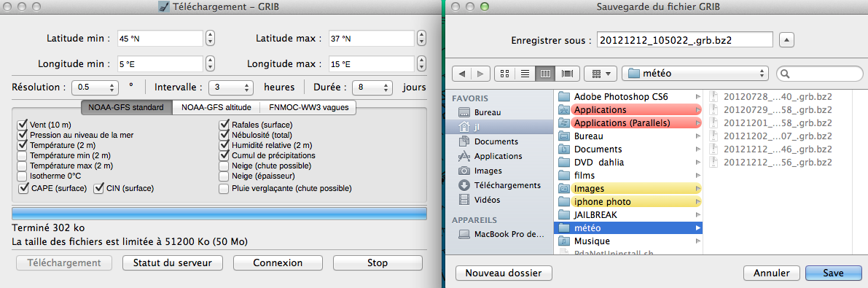Toggle Pression au niveau de la mer
The height and width of the screenshot is (288, 868).
pyautogui.click(x=22, y=135)
